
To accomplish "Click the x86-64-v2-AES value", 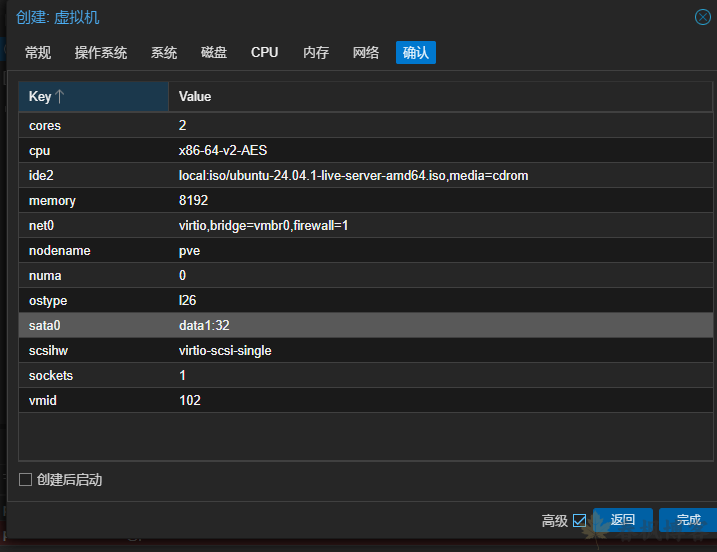I will (x=223, y=150).
